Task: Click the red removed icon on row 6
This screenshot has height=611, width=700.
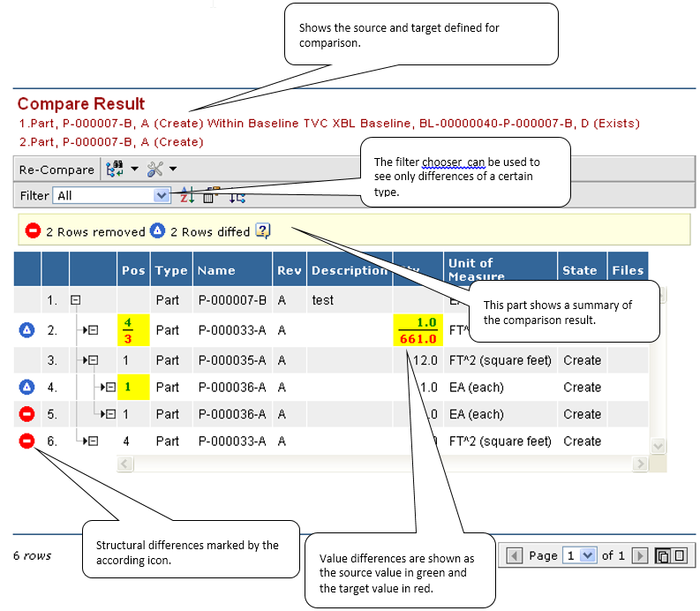Action: (x=27, y=441)
